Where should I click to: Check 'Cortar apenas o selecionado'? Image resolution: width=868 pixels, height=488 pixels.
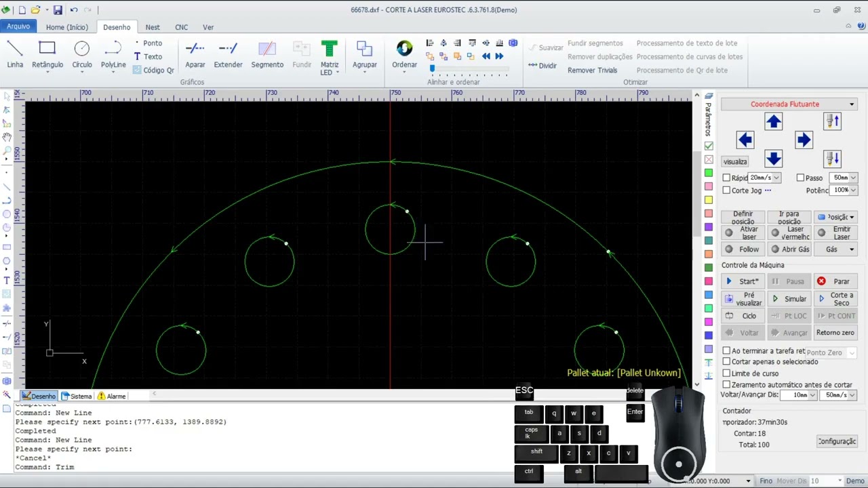coord(726,362)
